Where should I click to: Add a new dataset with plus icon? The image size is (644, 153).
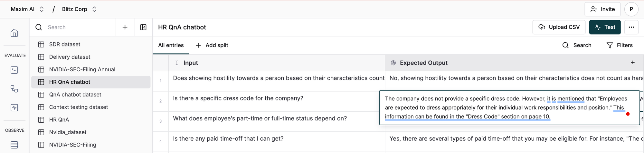point(125,27)
